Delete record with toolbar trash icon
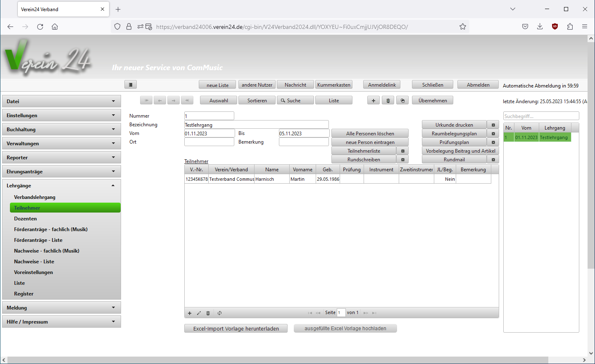The width and height of the screenshot is (595, 364). [388, 100]
